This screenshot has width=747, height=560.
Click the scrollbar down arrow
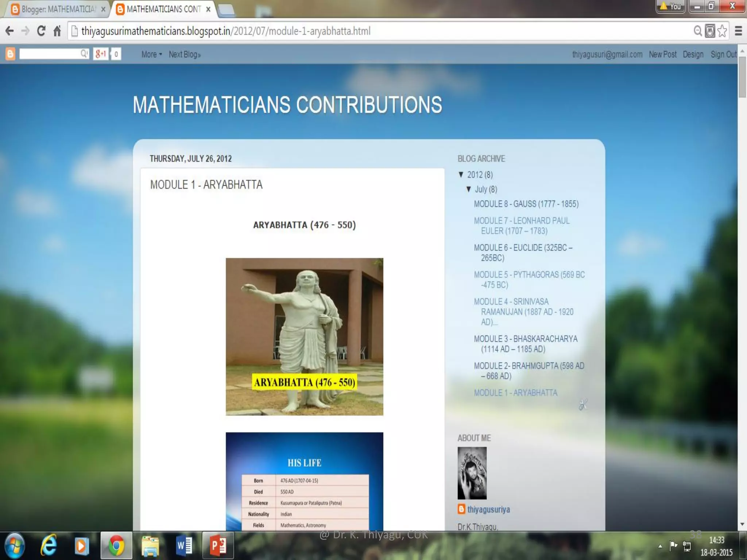742,525
